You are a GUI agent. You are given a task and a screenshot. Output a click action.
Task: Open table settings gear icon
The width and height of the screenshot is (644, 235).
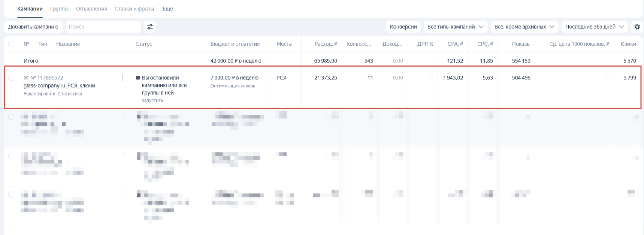(637, 27)
